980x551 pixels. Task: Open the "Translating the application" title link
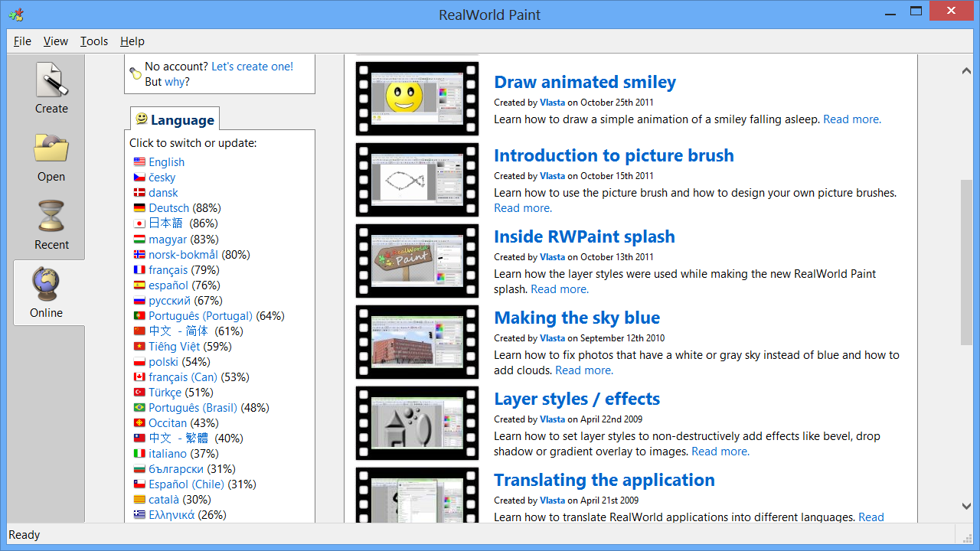pos(604,480)
